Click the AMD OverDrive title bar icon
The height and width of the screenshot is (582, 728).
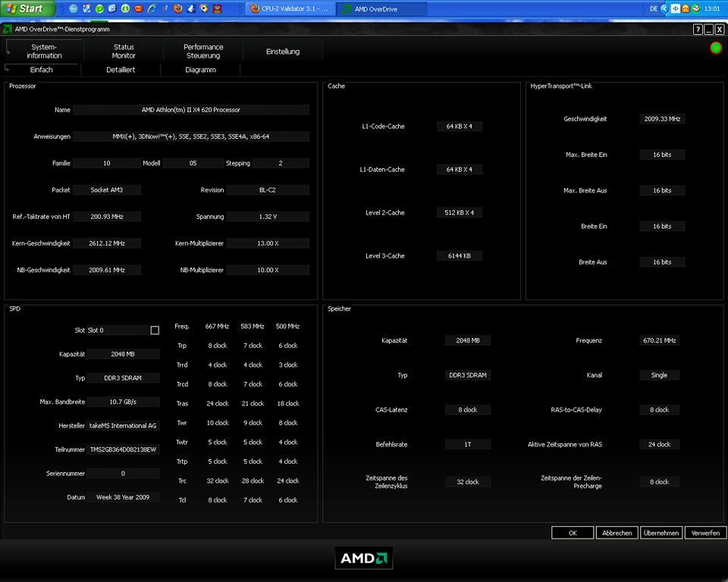click(8, 30)
